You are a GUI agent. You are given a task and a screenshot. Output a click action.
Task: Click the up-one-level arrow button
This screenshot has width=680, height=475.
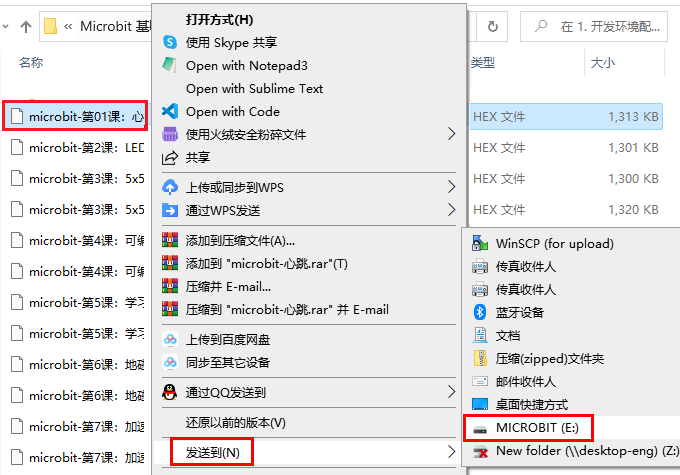pyautogui.click(x=26, y=27)
